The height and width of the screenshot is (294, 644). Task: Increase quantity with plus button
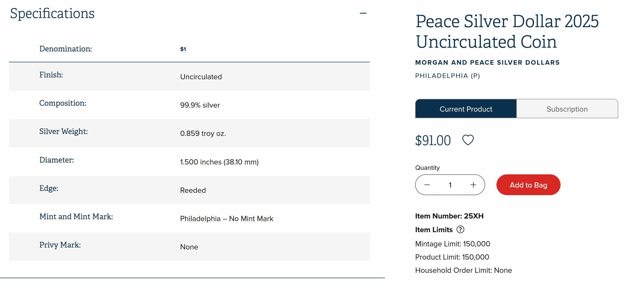[x=473, y=185]
